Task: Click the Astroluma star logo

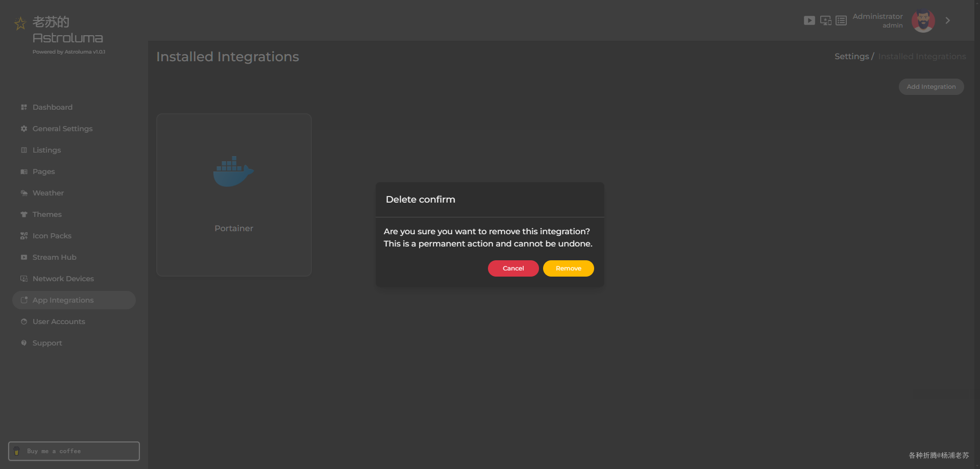Action: (x=20, y=23)
